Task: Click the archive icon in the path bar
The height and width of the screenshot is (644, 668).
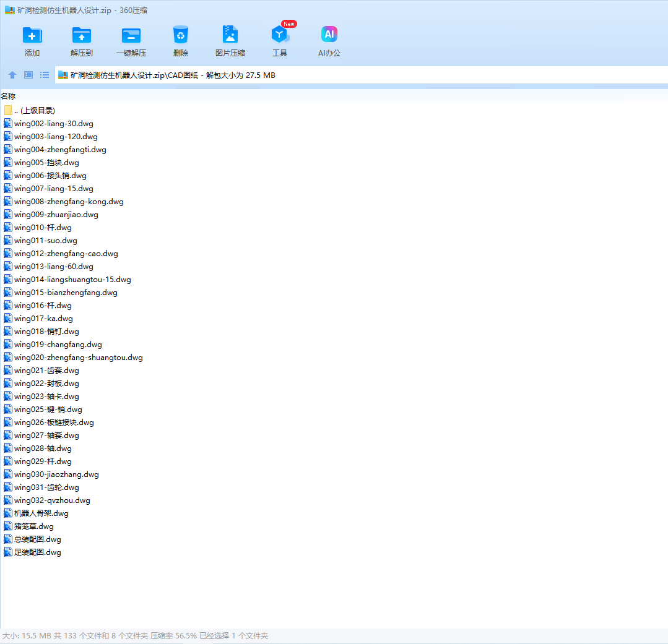Action: (63, 75)
